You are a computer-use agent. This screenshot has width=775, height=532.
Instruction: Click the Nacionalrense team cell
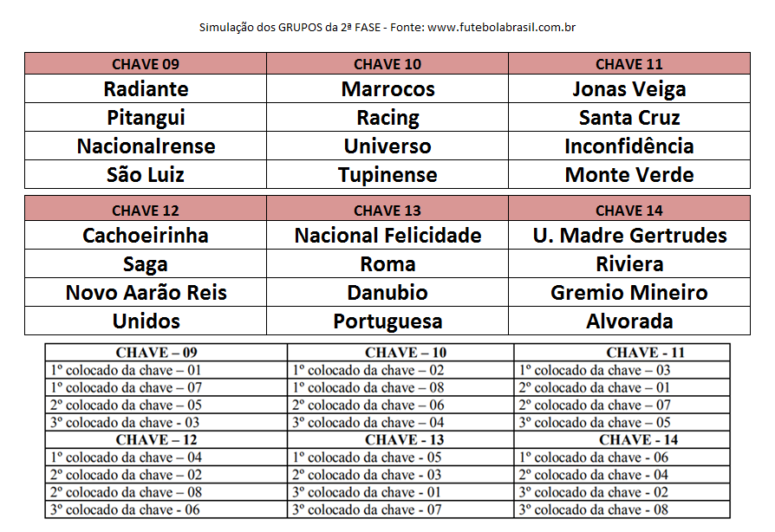pos(146,146)
